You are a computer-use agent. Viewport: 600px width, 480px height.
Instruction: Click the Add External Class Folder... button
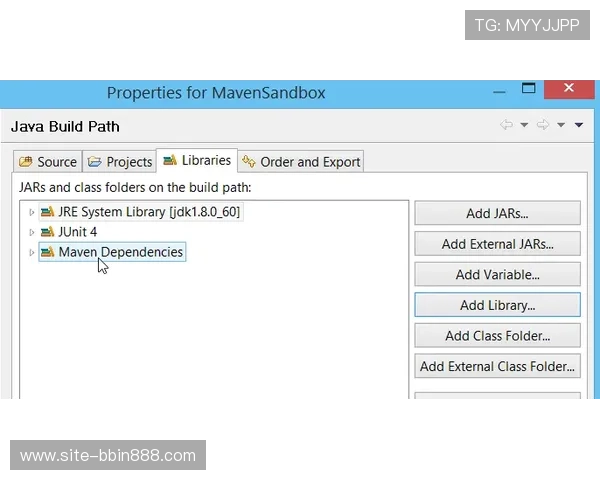[x=497, y=366]
